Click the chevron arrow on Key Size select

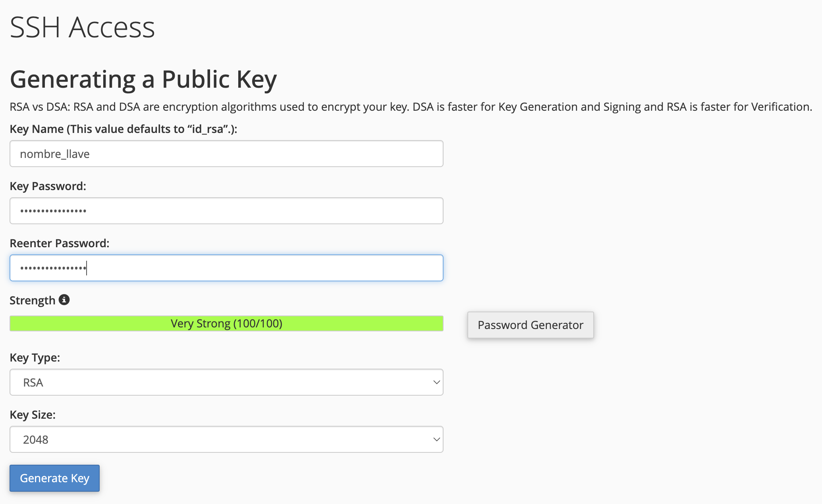coord(436,439)
